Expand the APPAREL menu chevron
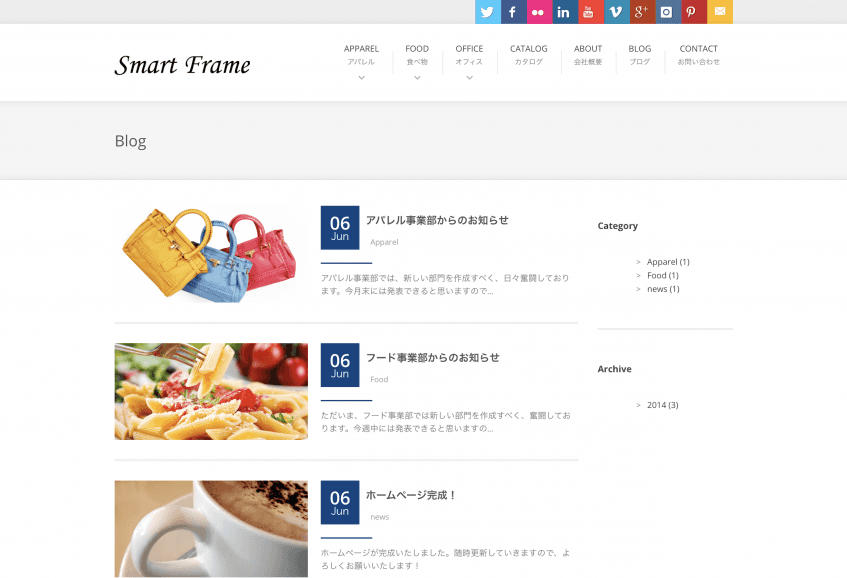The image size is (847, 578). (361, 78)
